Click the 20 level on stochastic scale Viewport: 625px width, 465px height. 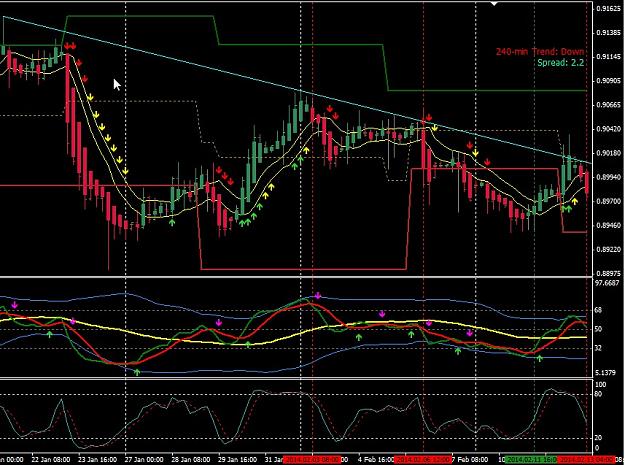[598, 438]
